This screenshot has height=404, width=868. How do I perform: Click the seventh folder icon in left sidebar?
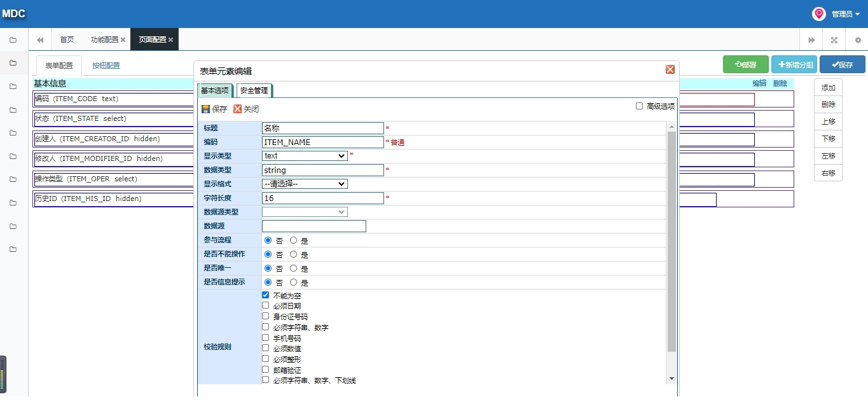coord(13,179)
